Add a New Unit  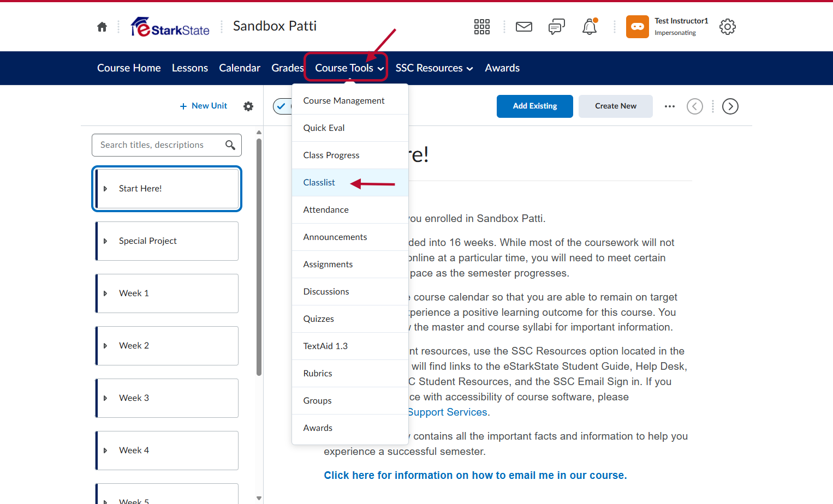pos(204,106)
